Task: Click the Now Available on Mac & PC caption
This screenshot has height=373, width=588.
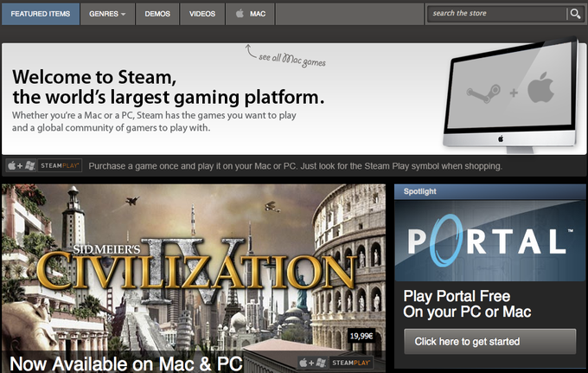Action: 126,363
